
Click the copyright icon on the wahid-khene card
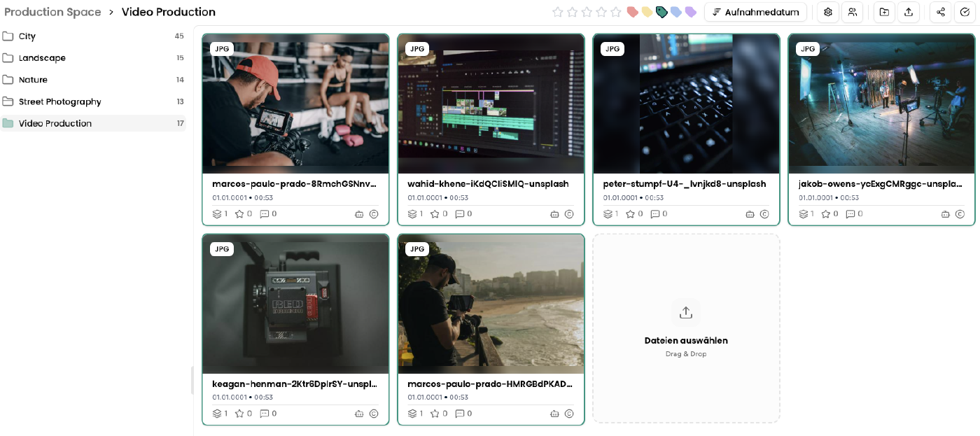[x=569, y=214]
